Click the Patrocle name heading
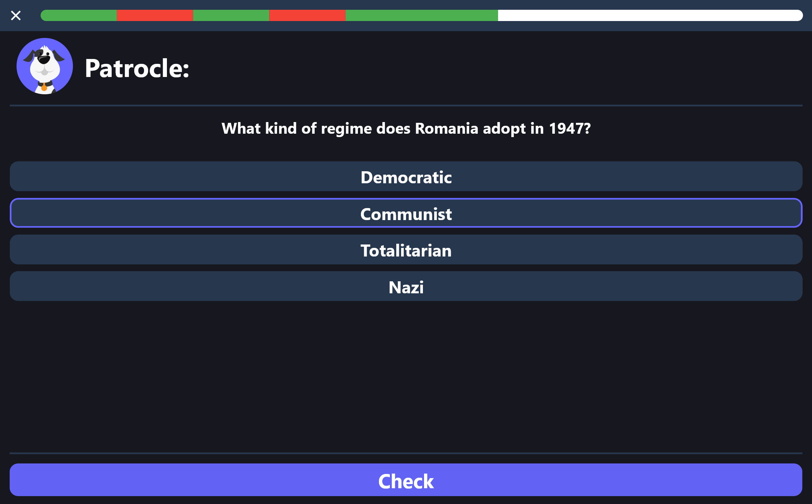Image resolution: width=812 pixels, height=504 pixels. pyautogui.click(x=137, y=68)
